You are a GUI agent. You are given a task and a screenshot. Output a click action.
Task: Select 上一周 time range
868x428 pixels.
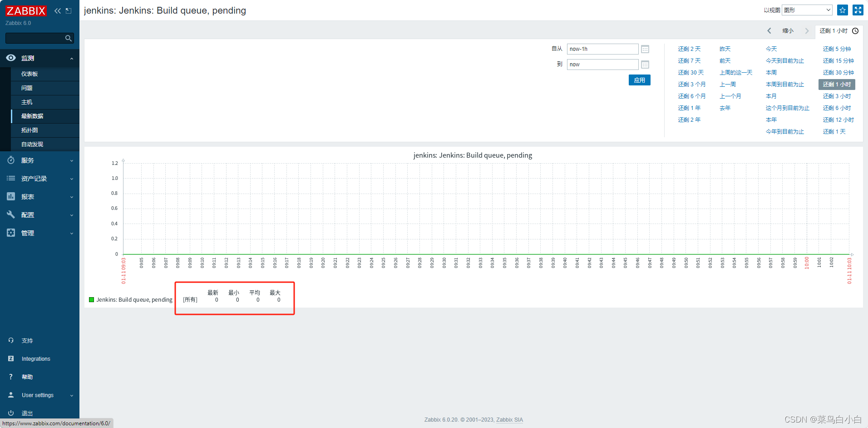pos(728,85)
